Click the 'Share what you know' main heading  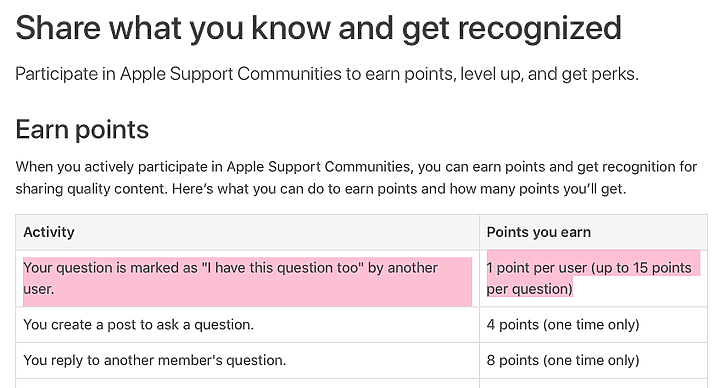point(318,28)
